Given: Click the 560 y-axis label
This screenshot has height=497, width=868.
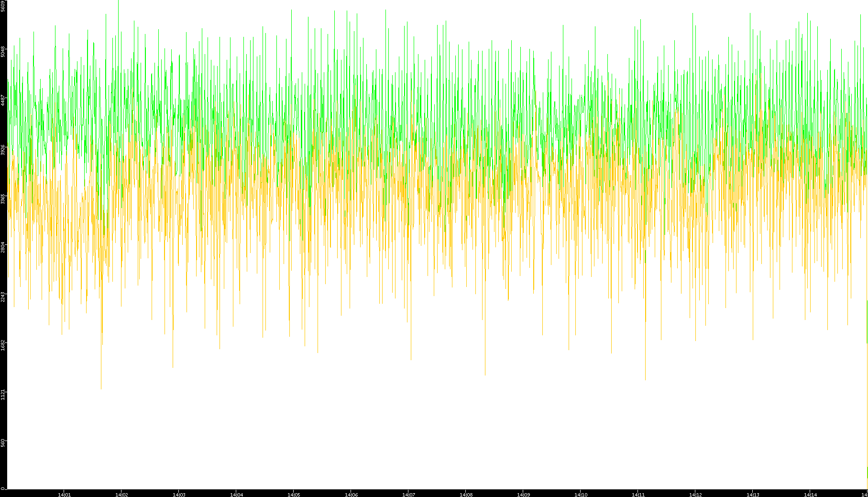Looking at the screenshot, I should 3,443.
